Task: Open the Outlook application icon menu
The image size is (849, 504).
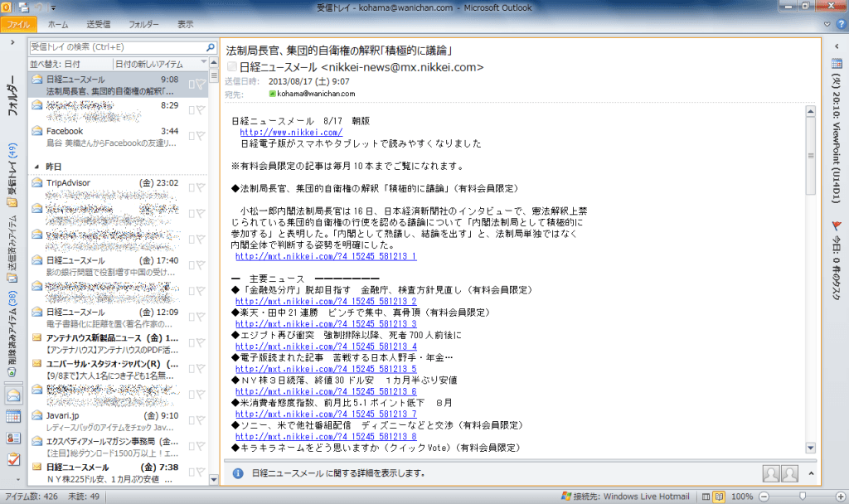Action: 6,7
